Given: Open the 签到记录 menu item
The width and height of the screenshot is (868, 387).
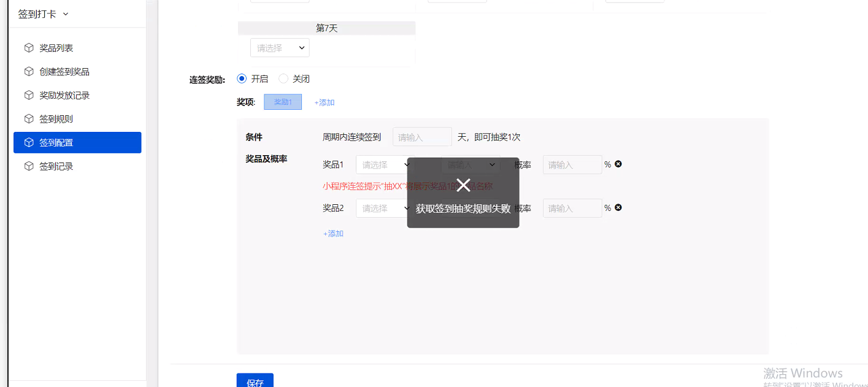Looking at the screenshot, I should point(77,166).
